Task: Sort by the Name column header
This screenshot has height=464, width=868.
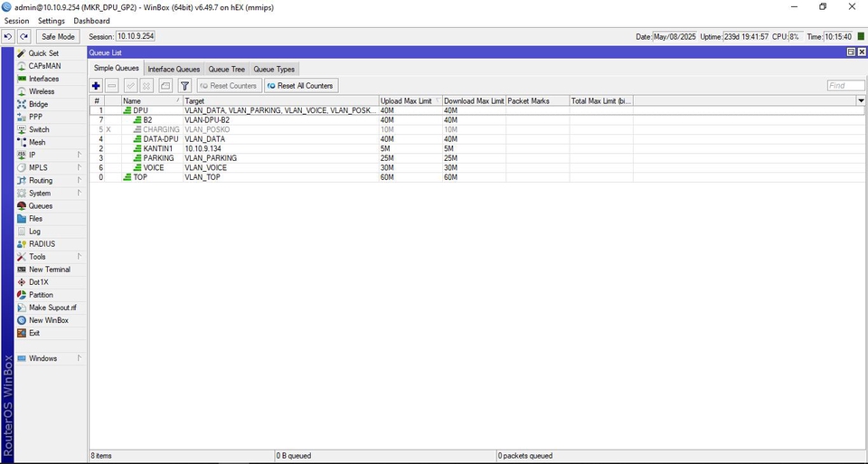Action: click(152, 100)
